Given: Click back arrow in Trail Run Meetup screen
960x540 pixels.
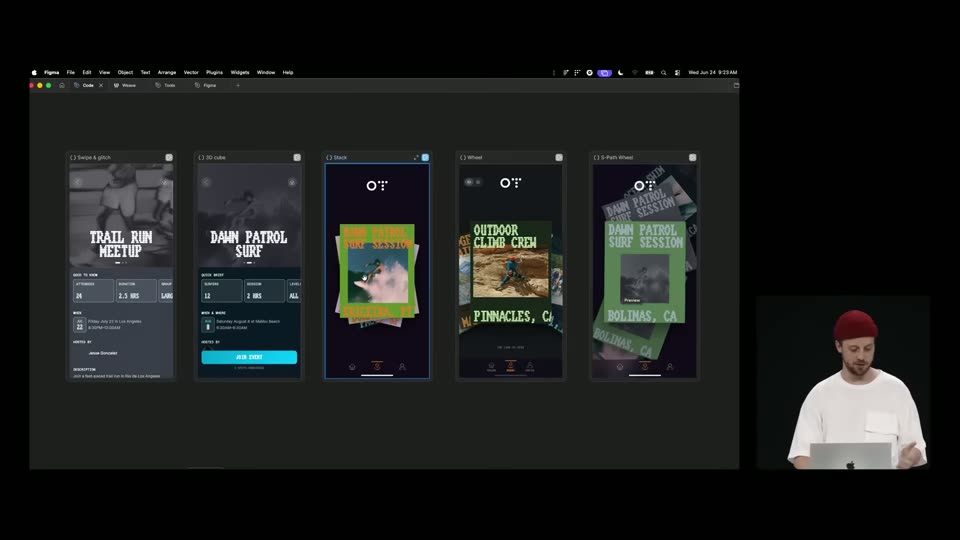Looking at the screenshot, I should coord(78,182).
